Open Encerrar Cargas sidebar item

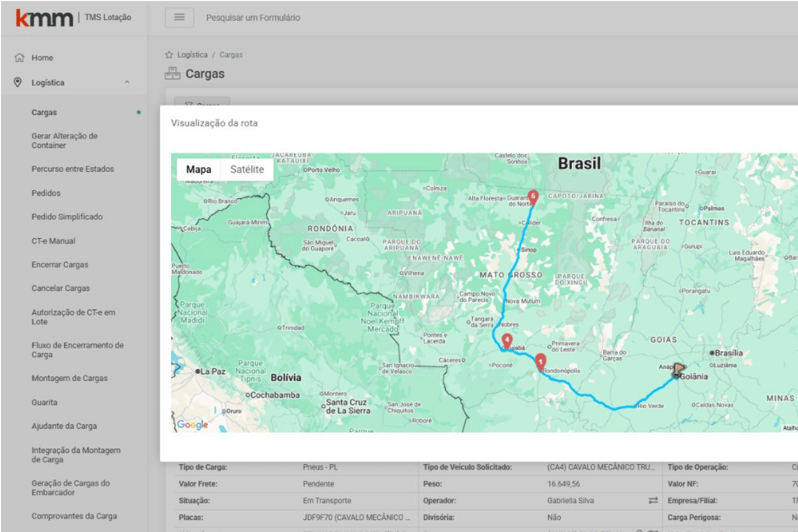[x=60, y=264]
